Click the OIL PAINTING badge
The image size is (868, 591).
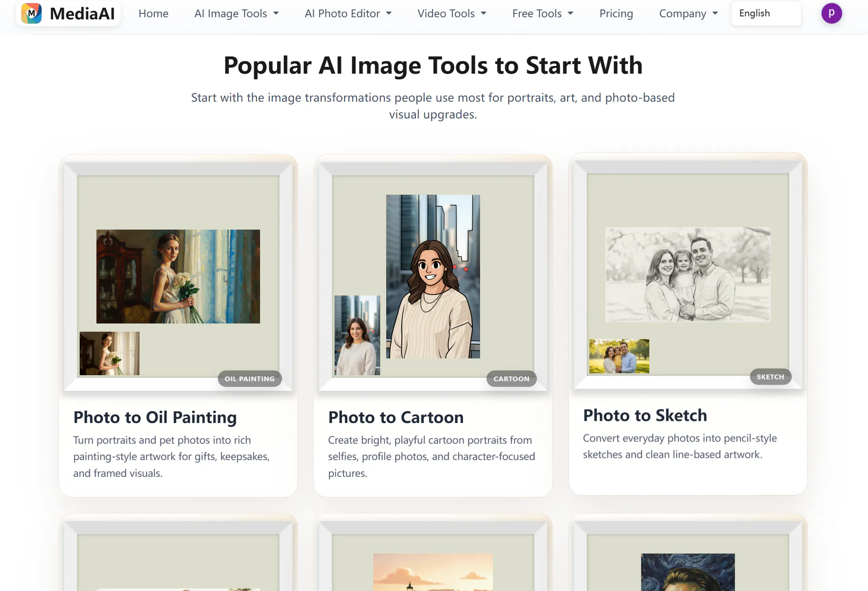[x=250, y=379]
